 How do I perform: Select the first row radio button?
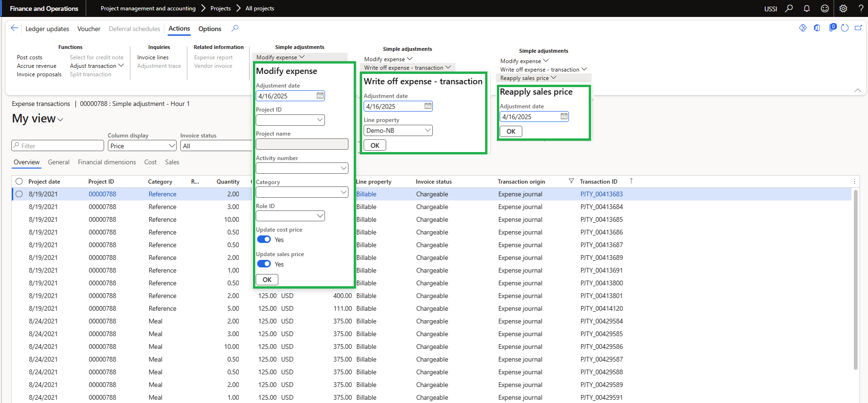click(x=19, y=194)
